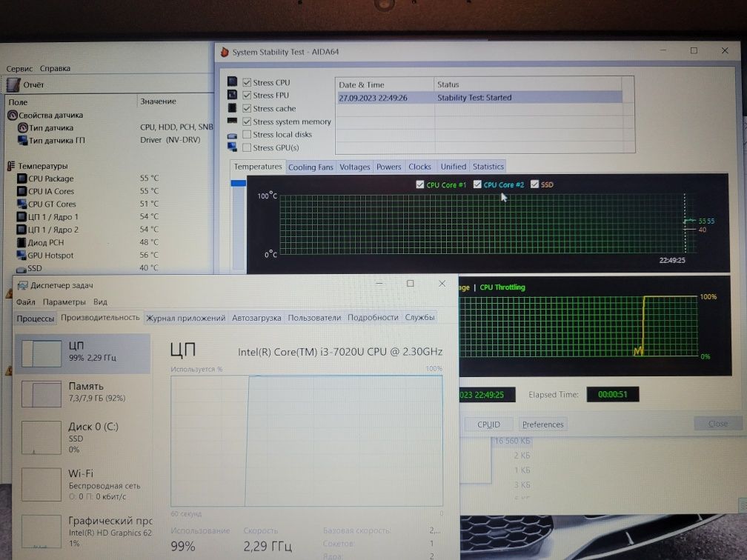Select the Графический процессор item
This screenshot has height=560, width=747.
[83, 531]
